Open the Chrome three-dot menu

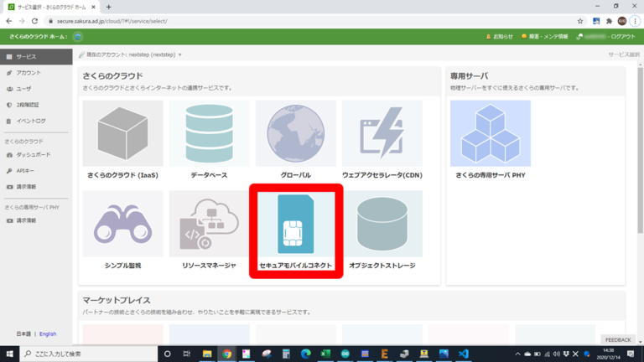pyautogui.click(x=635, y=21)
